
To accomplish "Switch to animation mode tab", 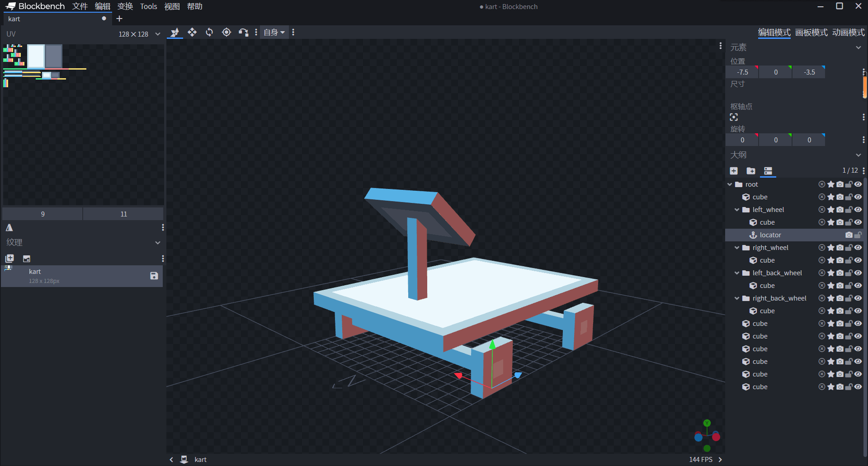I will coord(848,33).
